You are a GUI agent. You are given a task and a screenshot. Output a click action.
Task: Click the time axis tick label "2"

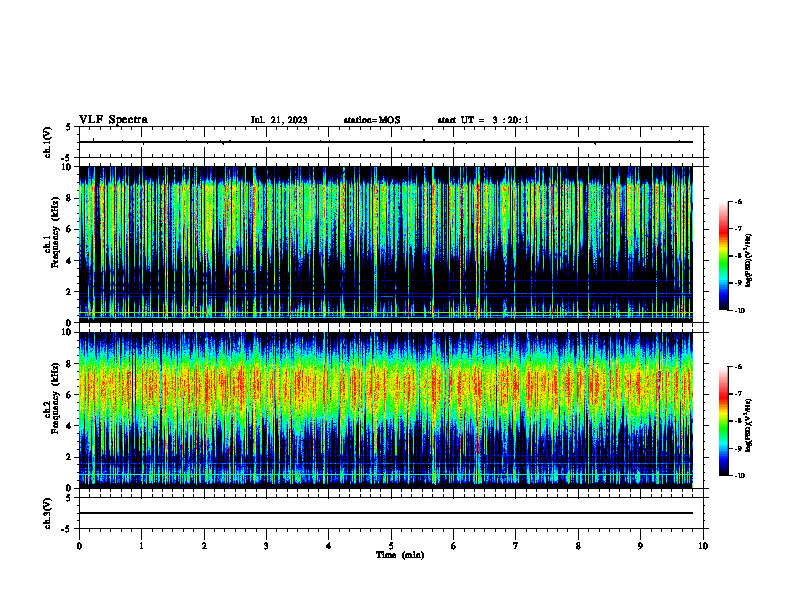pyautogui.click(x=204, y=546)
